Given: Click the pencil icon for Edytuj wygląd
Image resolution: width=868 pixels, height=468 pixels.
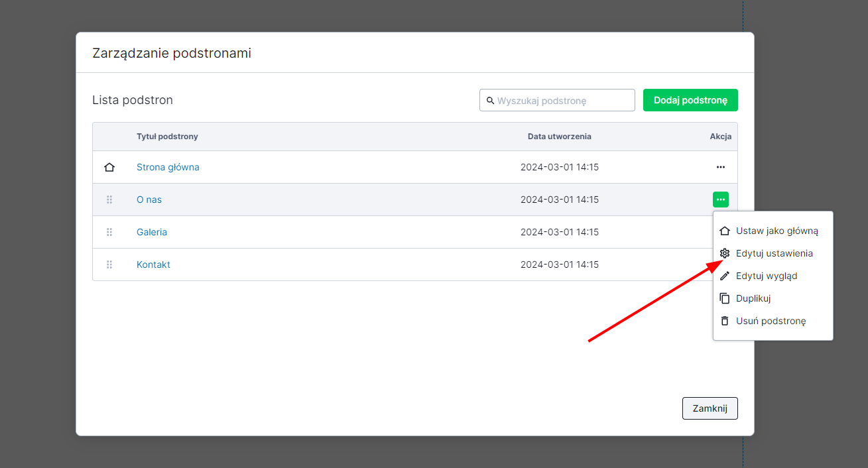Looking at the screenshot, I should [725, 276].
